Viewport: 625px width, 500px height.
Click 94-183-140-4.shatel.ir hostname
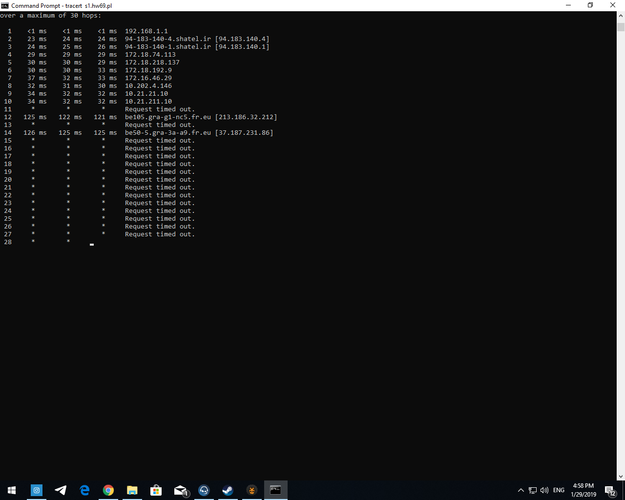tap(168, 39)
